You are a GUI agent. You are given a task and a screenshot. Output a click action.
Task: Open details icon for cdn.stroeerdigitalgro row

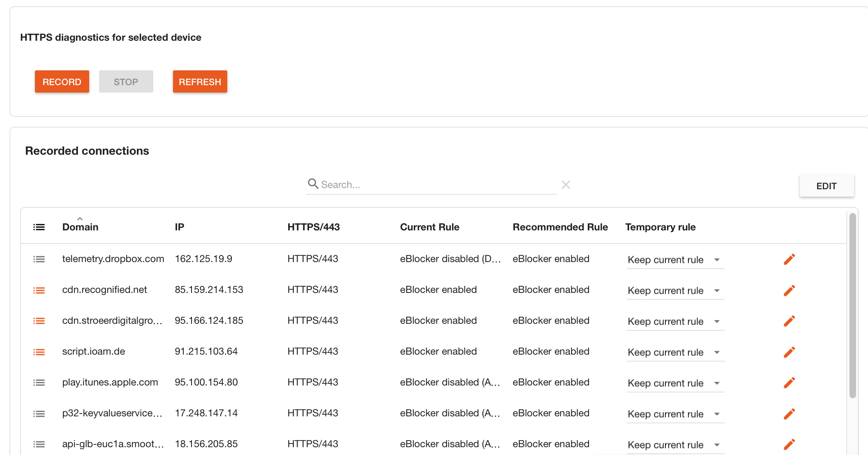[39, 321]
